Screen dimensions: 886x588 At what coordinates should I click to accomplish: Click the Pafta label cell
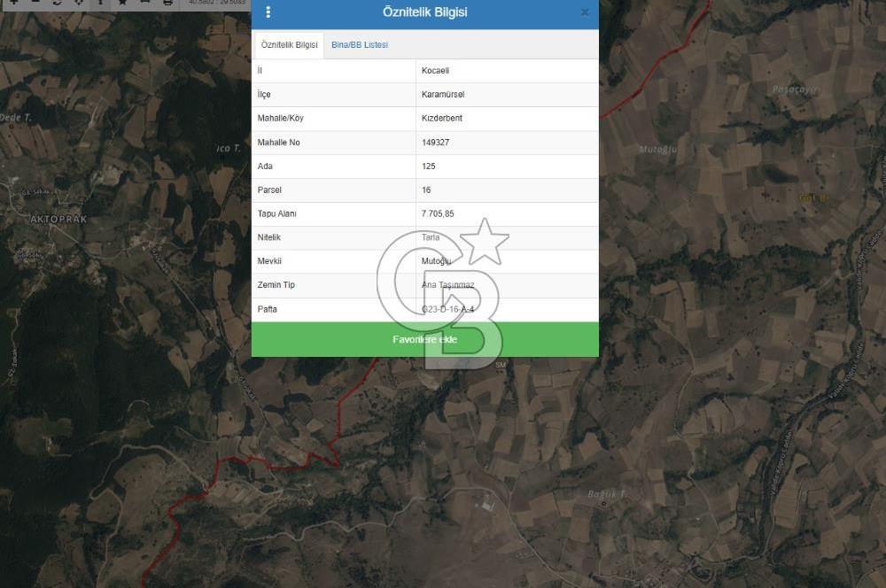(x=334, y=309)
